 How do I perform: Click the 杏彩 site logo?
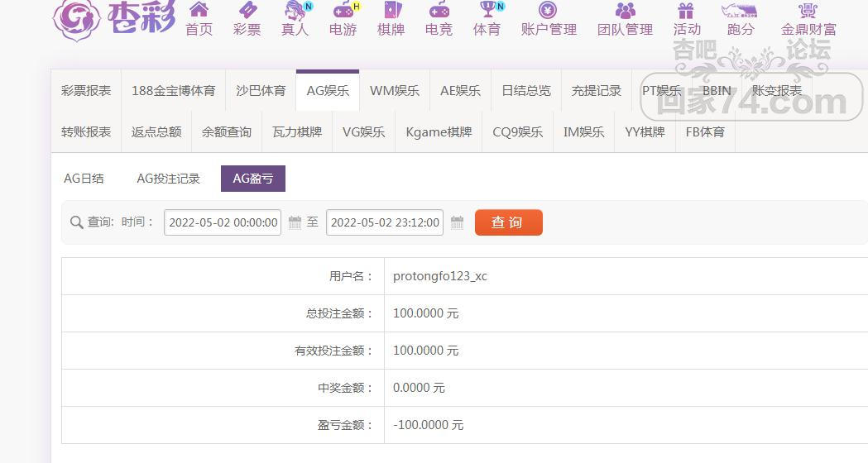113,18
